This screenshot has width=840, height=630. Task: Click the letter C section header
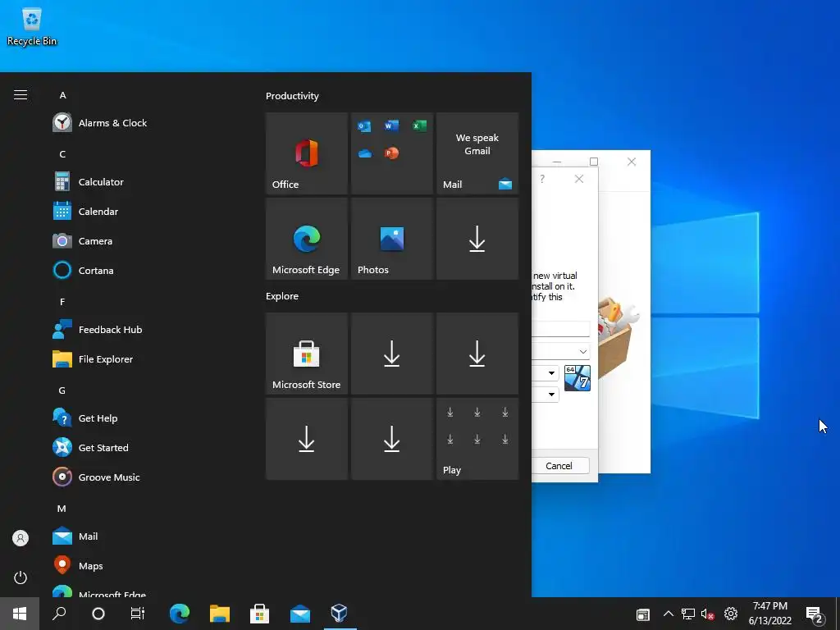(62, 154)
